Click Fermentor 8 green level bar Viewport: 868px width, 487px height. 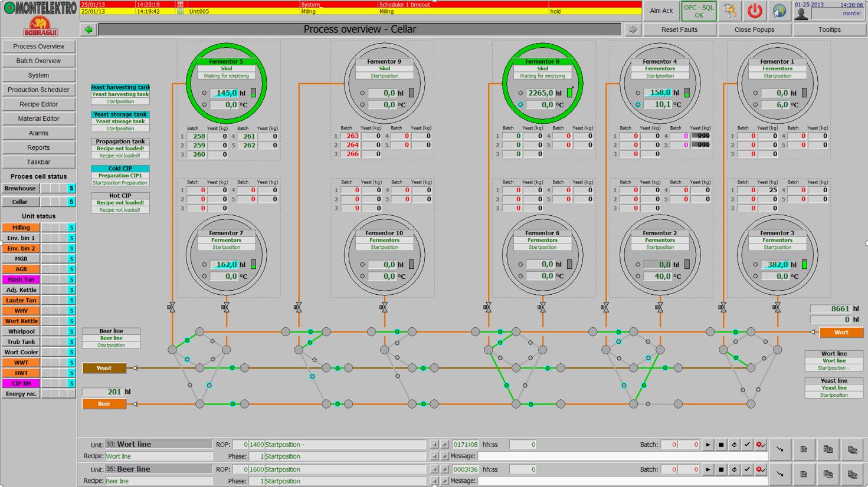coord(569,93)
